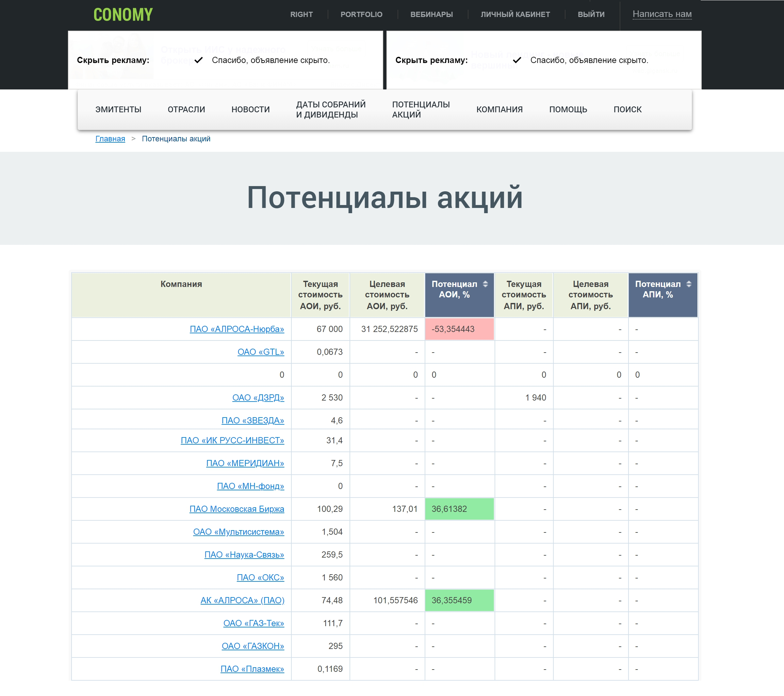Open the ПОИСК tab
The image size is (784, 696).
tap(628, 110)
